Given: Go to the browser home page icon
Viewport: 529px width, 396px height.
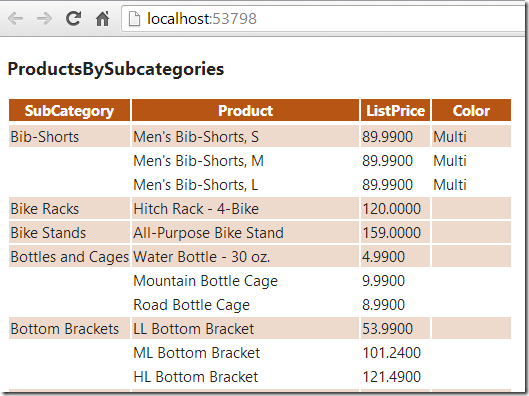Looking at the screenshot, I should pos(102,19).
